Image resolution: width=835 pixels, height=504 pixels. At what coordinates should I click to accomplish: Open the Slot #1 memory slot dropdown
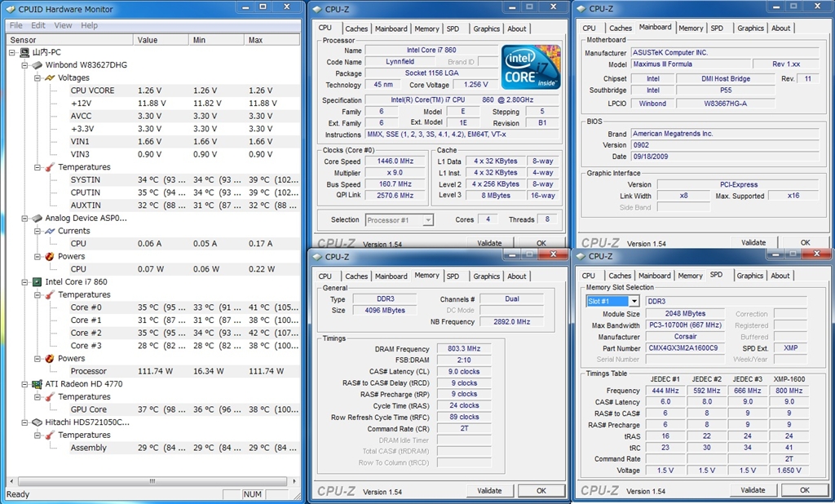(x=634, y=301)
